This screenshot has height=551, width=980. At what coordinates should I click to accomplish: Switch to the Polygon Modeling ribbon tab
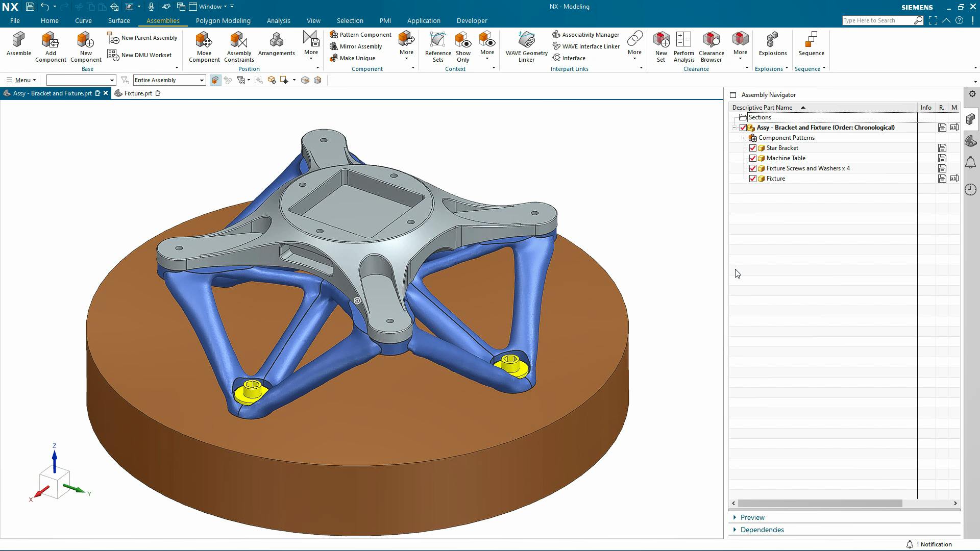coord(223,21)
